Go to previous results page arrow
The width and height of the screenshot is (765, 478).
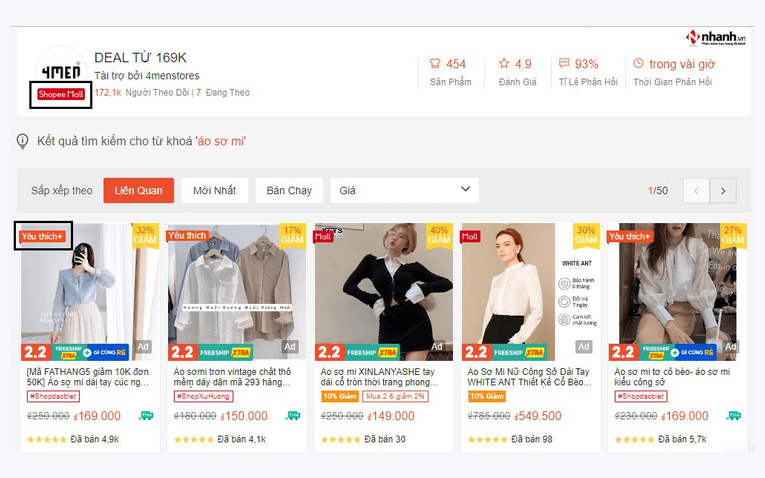pyautogui.click(x=696, y=191)
